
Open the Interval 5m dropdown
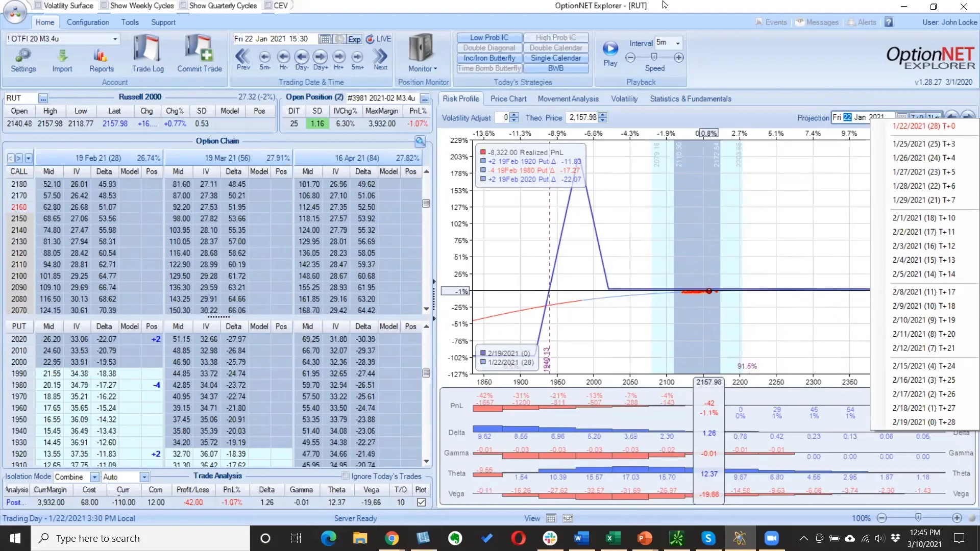click(678, 43)
